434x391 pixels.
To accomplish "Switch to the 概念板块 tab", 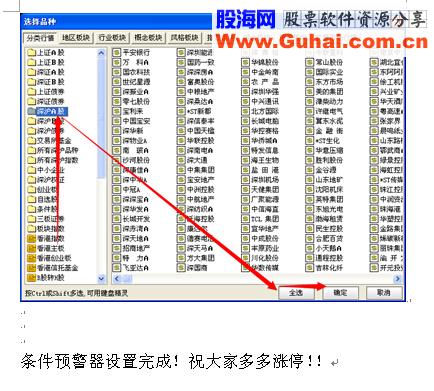I will click(x=148, y=38).
